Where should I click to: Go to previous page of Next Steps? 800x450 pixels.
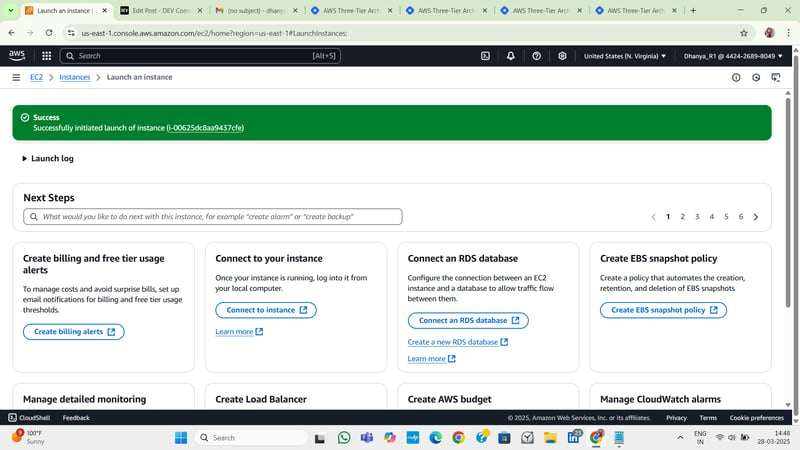click(x=653, y=217)
